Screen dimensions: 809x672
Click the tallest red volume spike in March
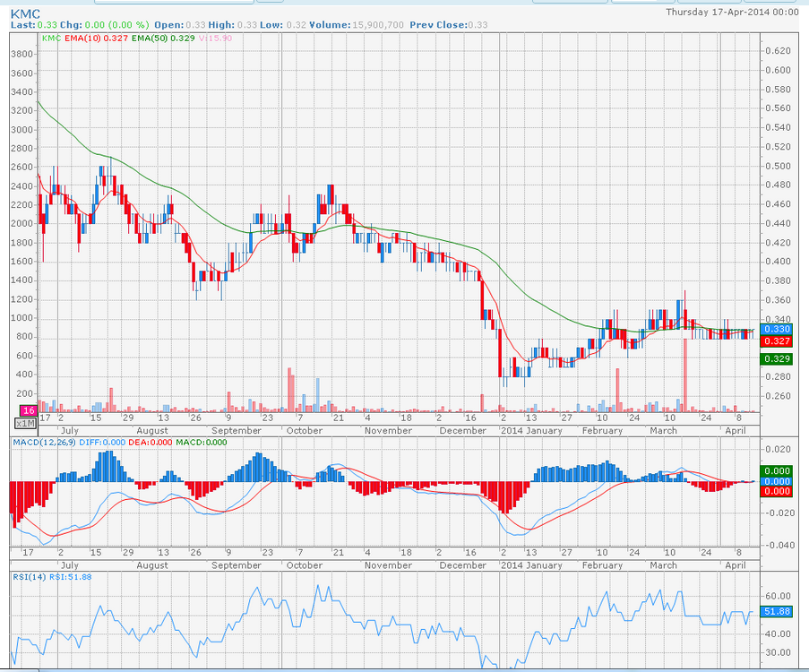pos(684,375)
